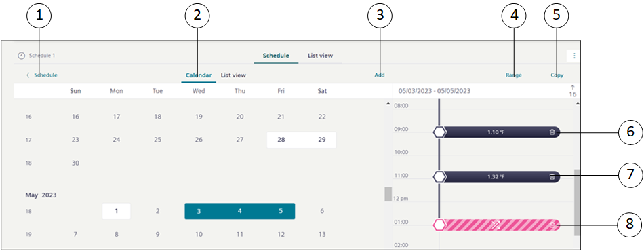
Task: Click the Copy link
Action: click(x=557, y=75)
